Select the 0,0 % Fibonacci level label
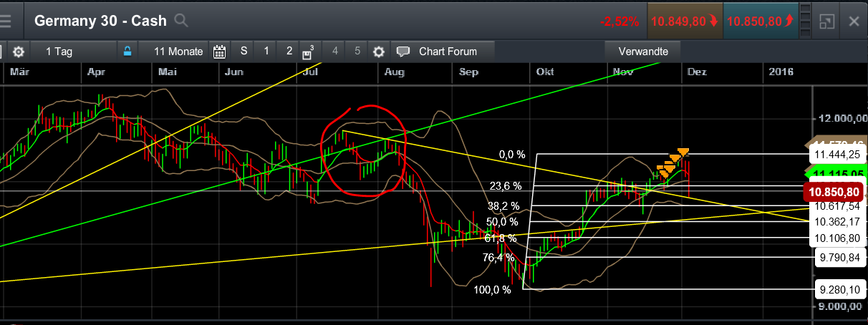 pyautogui.click(x=512, y=155)
